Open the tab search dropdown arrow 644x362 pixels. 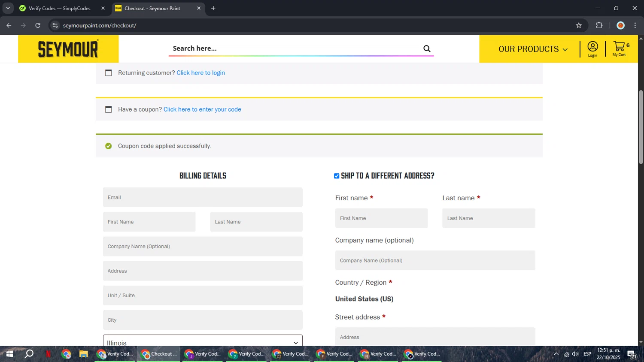click(8, 8)
